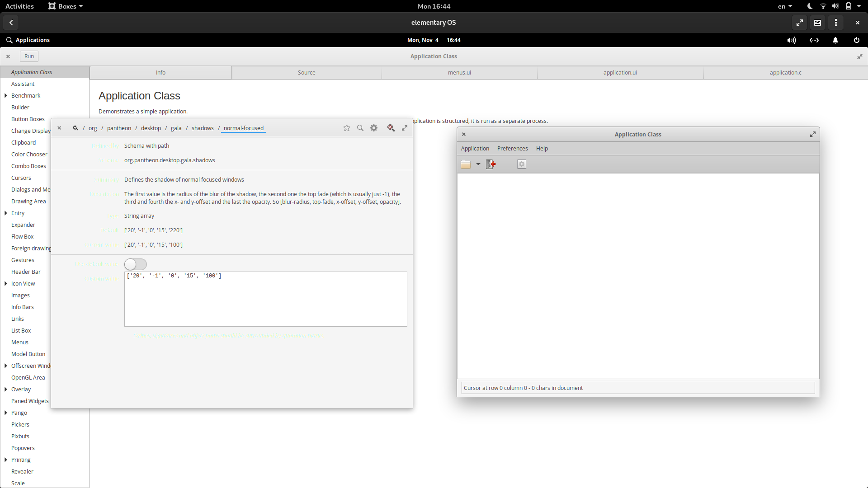Expand the Printing tree item
The image size is (868, 488).
coord(6,460)
